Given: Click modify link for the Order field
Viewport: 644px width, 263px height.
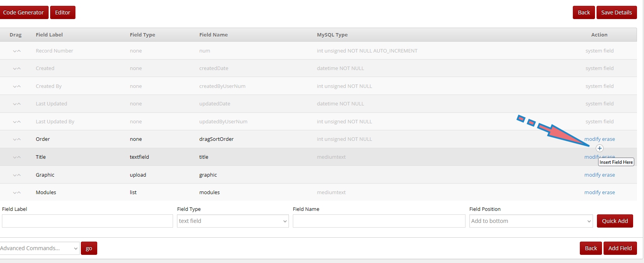Looking at the screenshot, I should tap(592, 139).
